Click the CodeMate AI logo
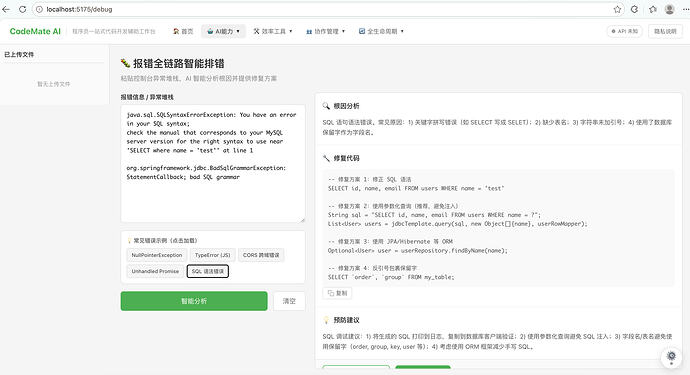The height and width of the screenshot is (375, 690). [x=35, y=31]
